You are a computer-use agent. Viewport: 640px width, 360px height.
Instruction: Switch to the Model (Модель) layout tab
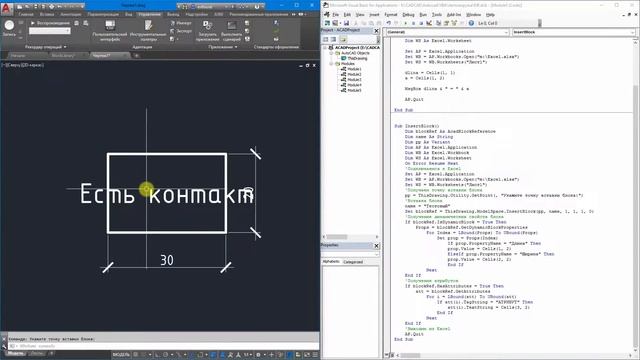point(16,353)
